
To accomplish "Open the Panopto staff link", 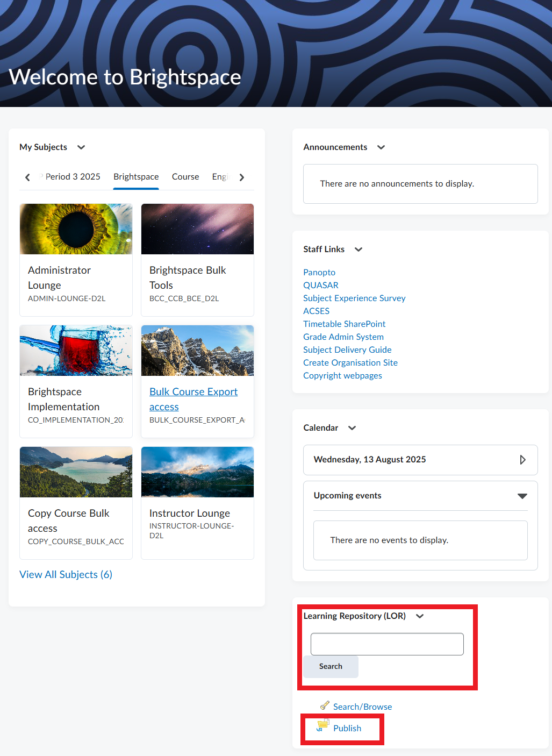I will tap(319, 273).
